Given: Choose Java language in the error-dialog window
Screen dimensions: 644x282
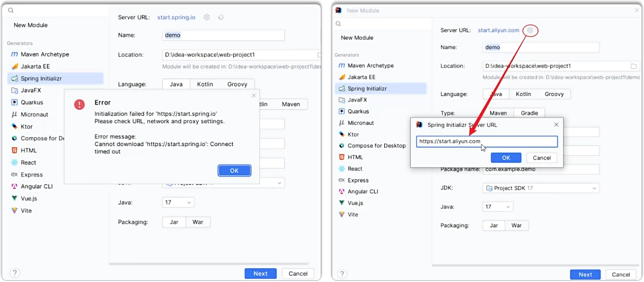Looking at the screenshot, I should click(176, 84).
